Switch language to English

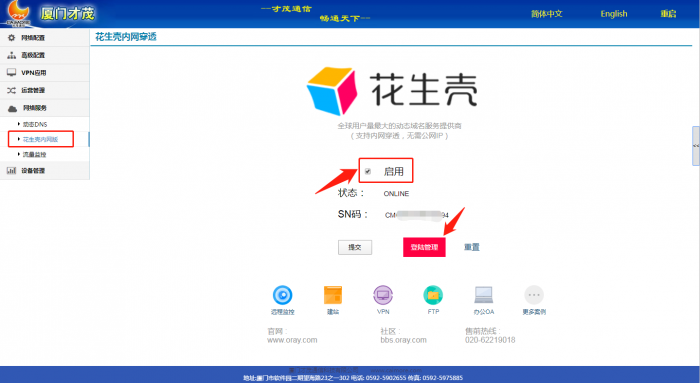(x=614, y=14)
